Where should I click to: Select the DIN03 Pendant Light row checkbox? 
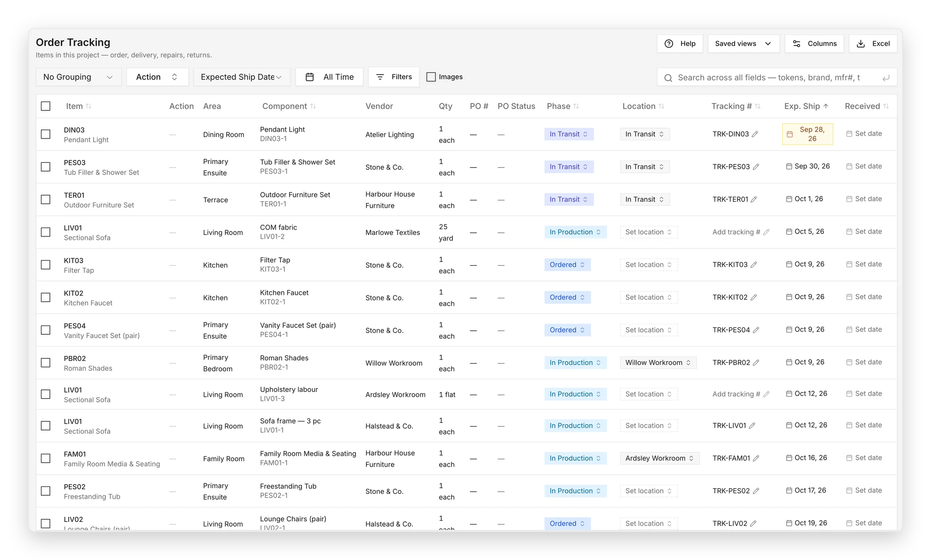45,134
